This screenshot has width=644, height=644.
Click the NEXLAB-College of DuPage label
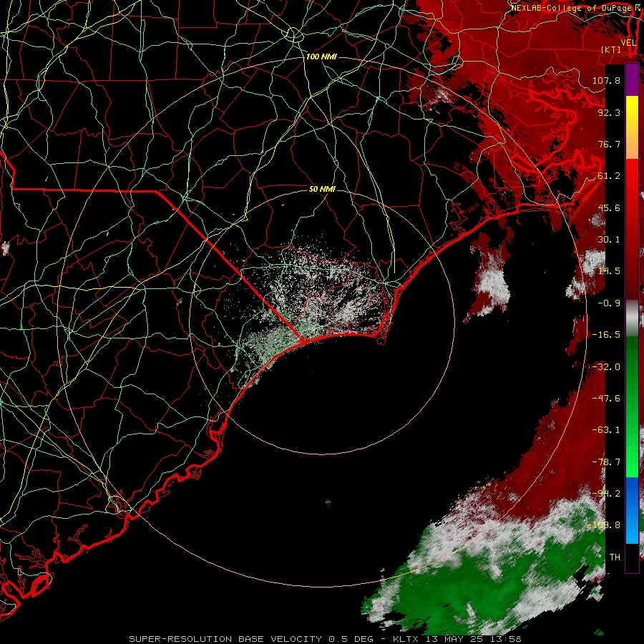pyautogui.click(x=571, y=8)
